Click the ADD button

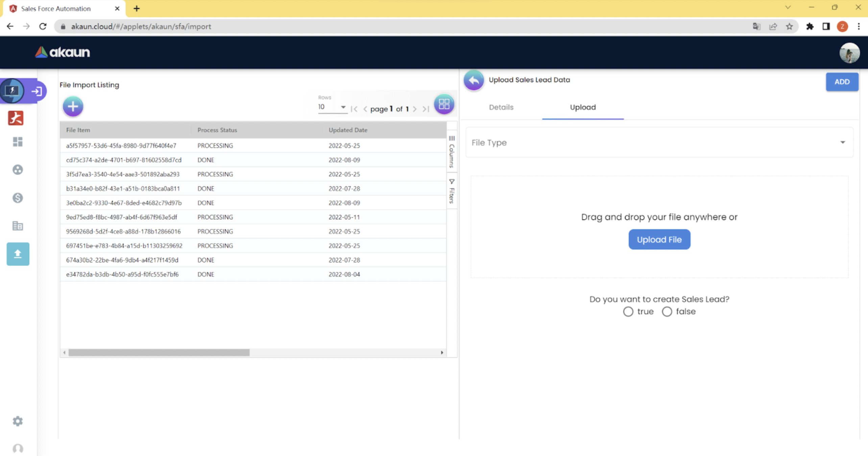click(x=842, y=82)
